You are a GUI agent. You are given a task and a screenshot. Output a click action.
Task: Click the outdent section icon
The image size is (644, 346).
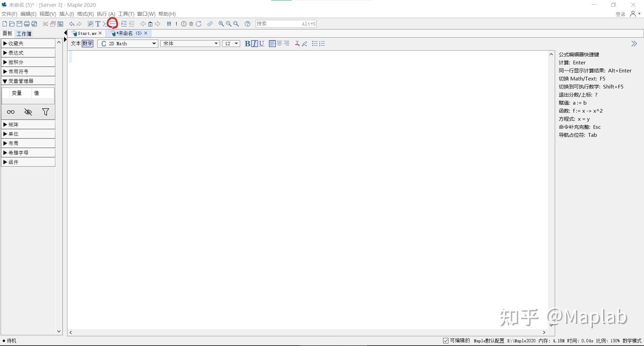[x=131, y=24]
